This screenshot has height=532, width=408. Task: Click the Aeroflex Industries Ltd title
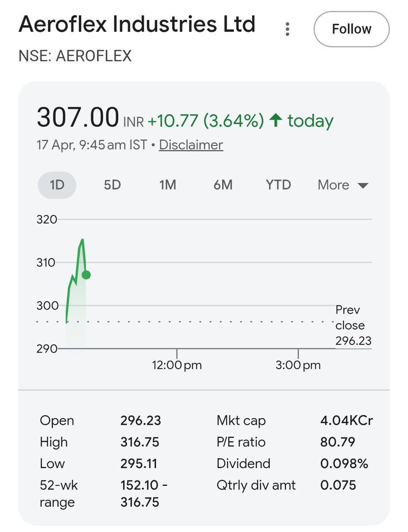coord(137,24)
